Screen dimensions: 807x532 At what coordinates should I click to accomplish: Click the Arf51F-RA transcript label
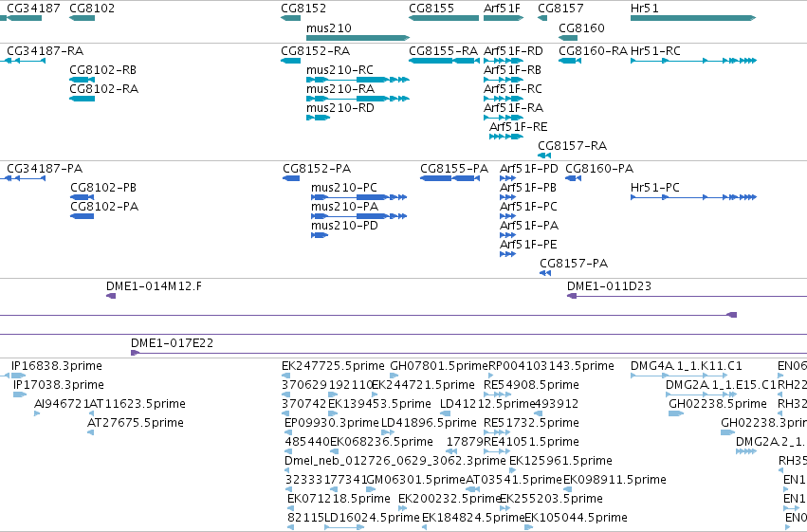(x=513, y=108)
